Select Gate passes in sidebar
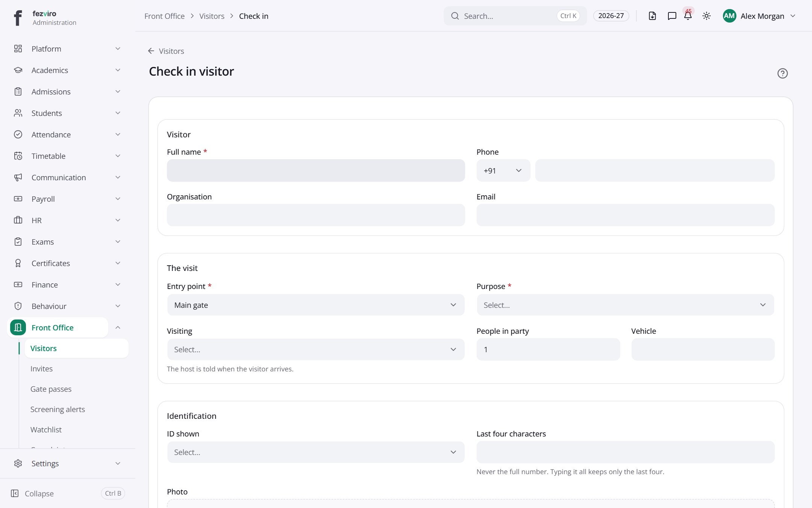812x508 pixels. click(51, 389)
